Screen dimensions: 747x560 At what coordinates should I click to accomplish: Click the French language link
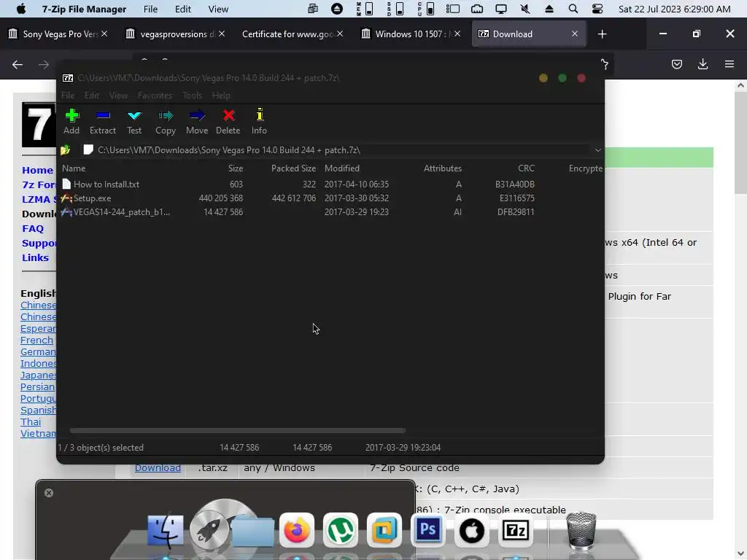(x=36, y=340)
